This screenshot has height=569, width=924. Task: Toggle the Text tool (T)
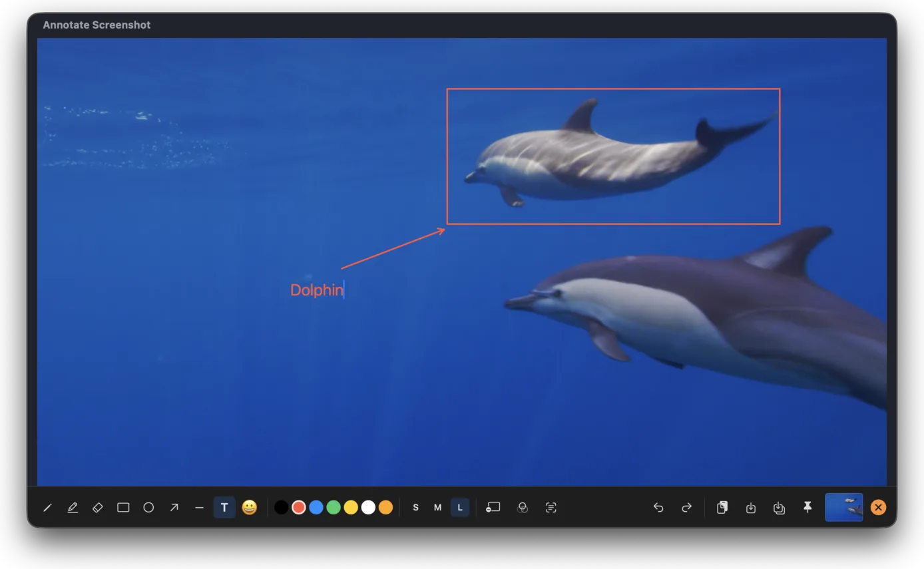pos(224,508)
